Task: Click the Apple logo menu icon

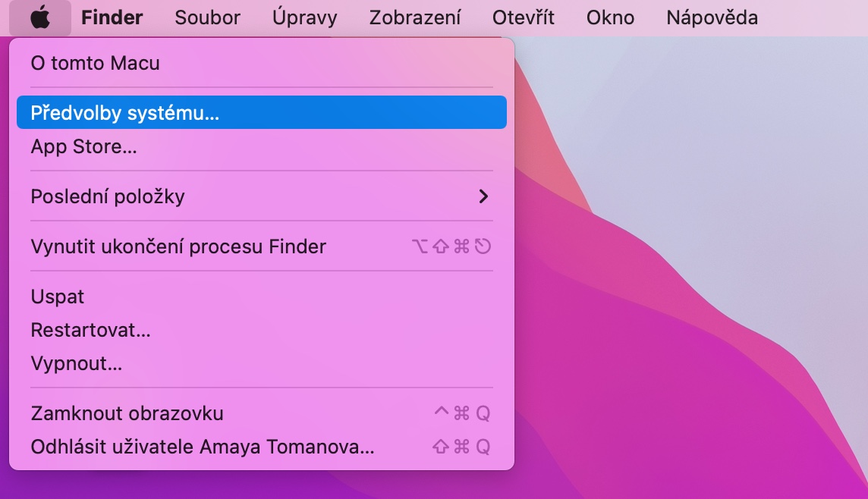Action: tap(40, 17)
